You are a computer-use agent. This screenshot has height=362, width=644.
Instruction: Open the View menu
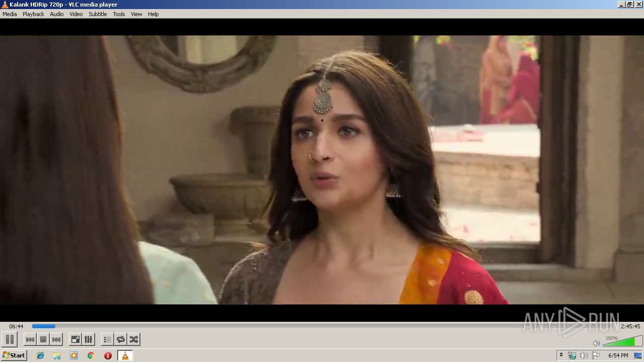click(x=136, y=14)
